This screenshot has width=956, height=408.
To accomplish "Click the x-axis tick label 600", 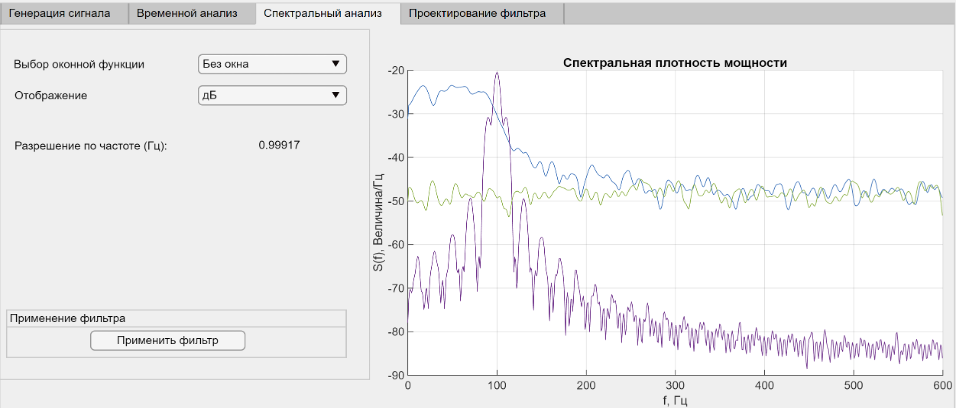I will tap(942, 386).
